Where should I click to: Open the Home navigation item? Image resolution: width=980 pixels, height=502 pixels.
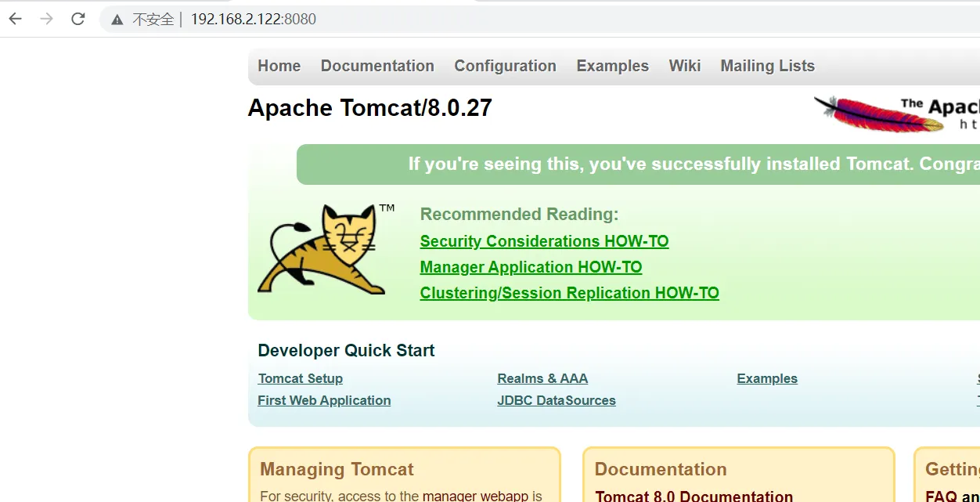pos(279,66)
